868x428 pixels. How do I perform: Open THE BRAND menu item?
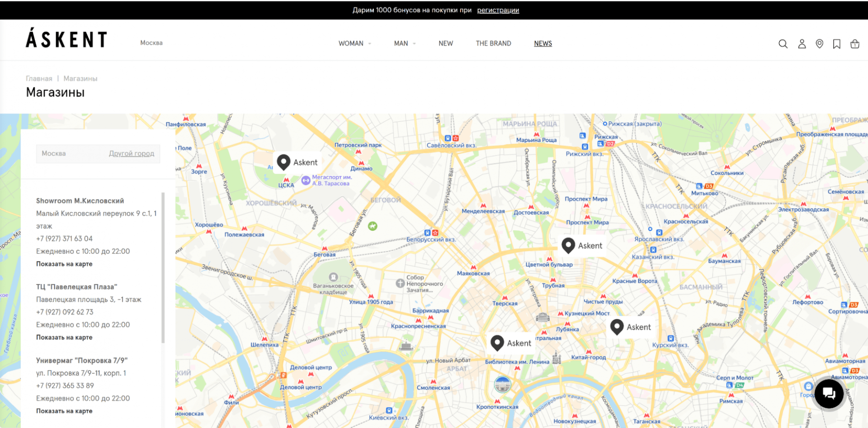tap(493, 43)
